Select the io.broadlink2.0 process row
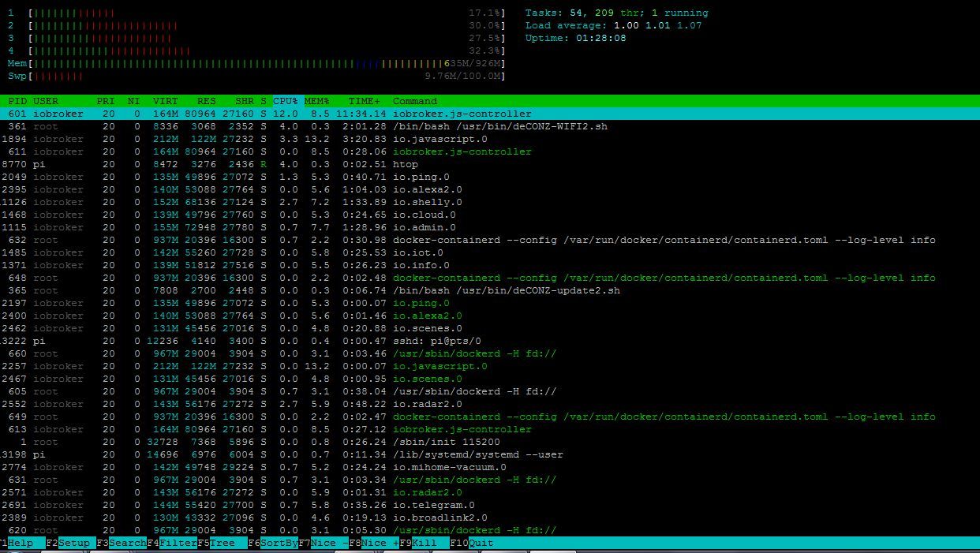 pos(490,518)
